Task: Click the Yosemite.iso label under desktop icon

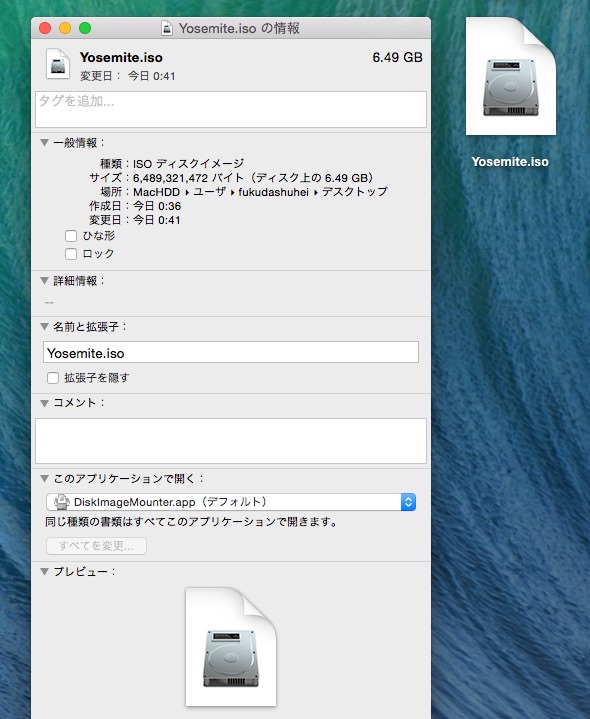Action: click(x=510, y=162)
